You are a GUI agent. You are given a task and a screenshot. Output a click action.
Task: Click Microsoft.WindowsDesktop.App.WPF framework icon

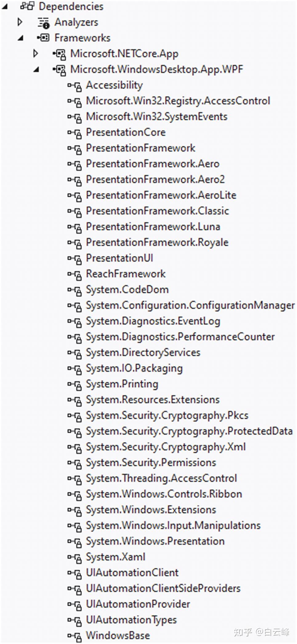click(x=59, y=70)
